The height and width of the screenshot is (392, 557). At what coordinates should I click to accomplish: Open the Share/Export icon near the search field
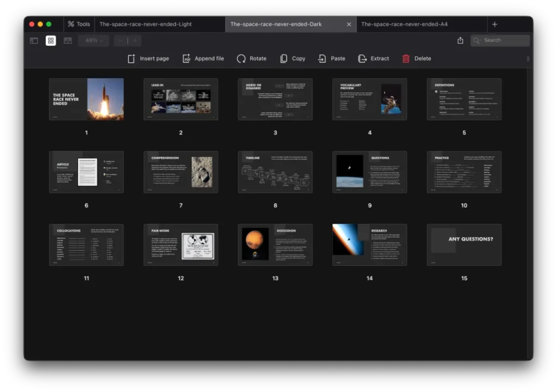click(460, 40)
